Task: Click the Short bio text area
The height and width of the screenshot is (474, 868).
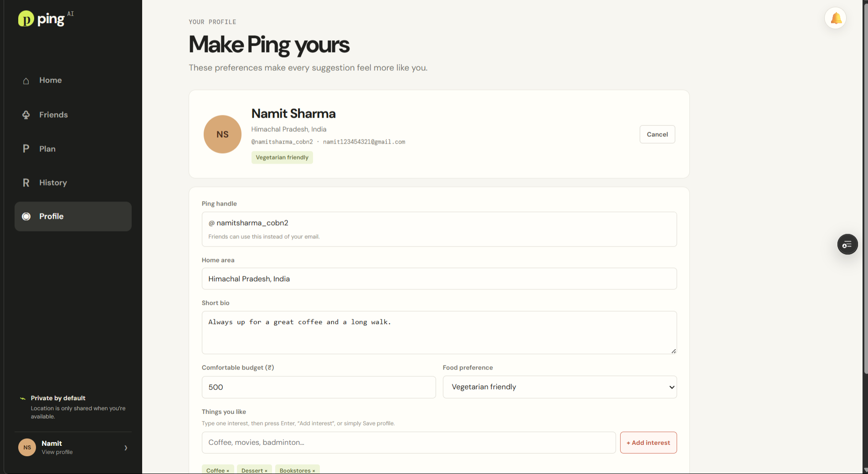Action: (439, 333)
